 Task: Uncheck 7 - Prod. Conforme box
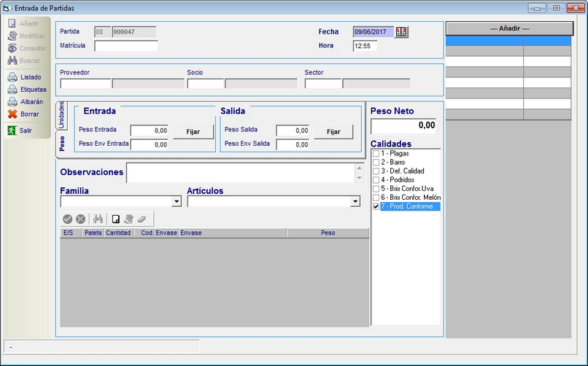click(376, 206)
